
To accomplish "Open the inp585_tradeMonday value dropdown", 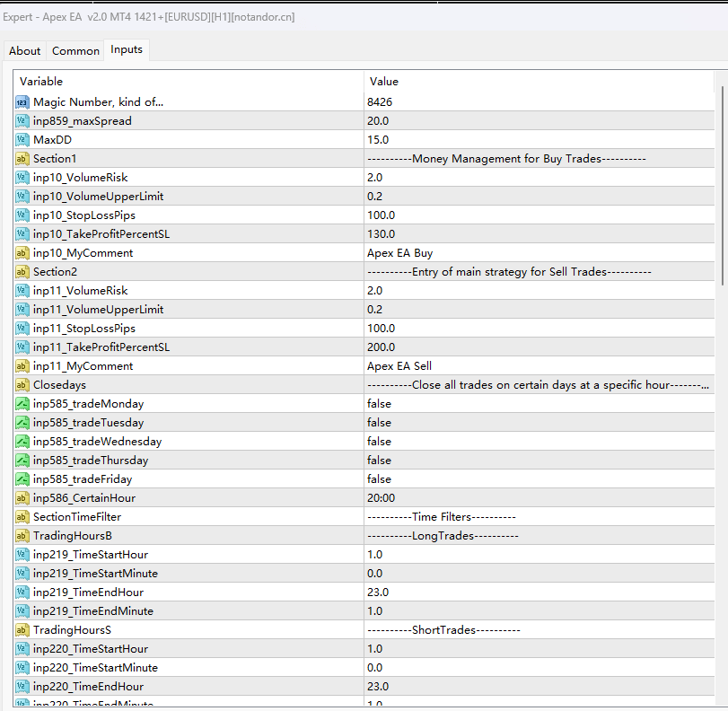I will click(x=539, y=404).
